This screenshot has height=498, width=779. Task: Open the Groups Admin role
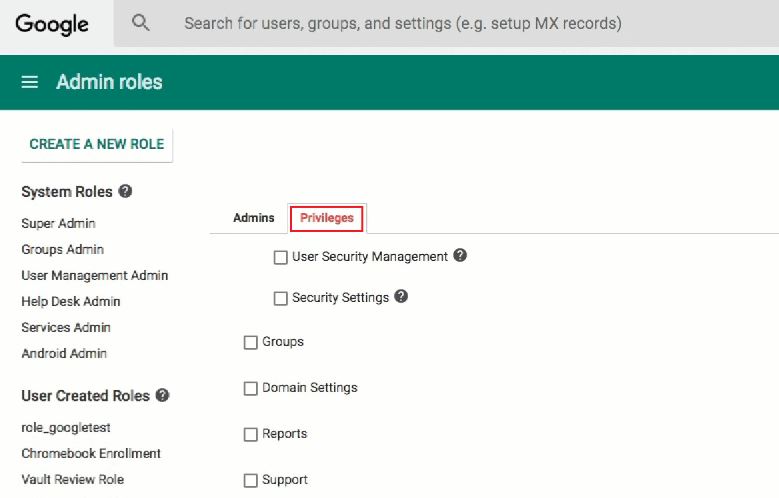pyautogui.click(x=63, y=249)
